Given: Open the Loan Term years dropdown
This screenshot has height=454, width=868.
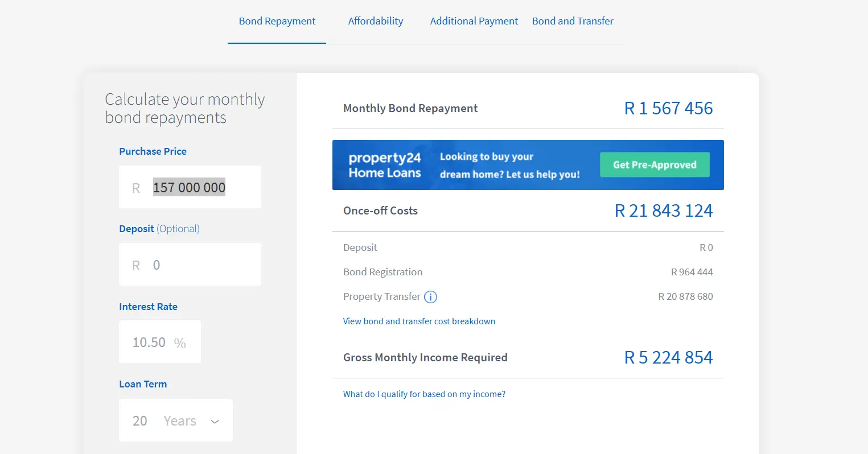Looking at the screenshot, I should tap(176, 420).
